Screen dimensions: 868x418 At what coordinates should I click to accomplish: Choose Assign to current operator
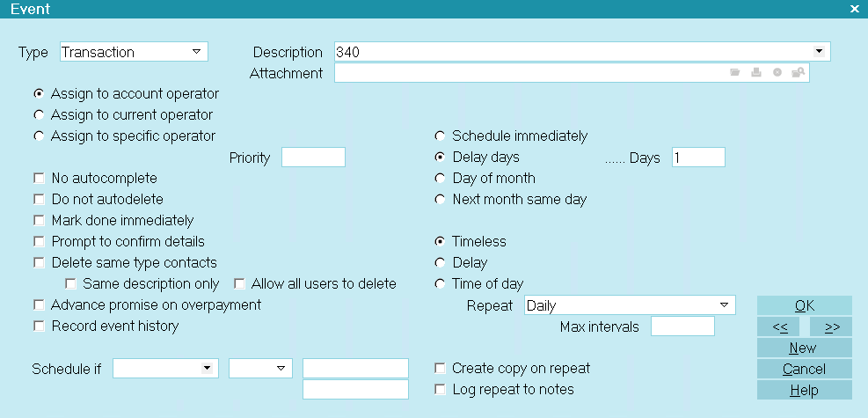coord(39,114)
